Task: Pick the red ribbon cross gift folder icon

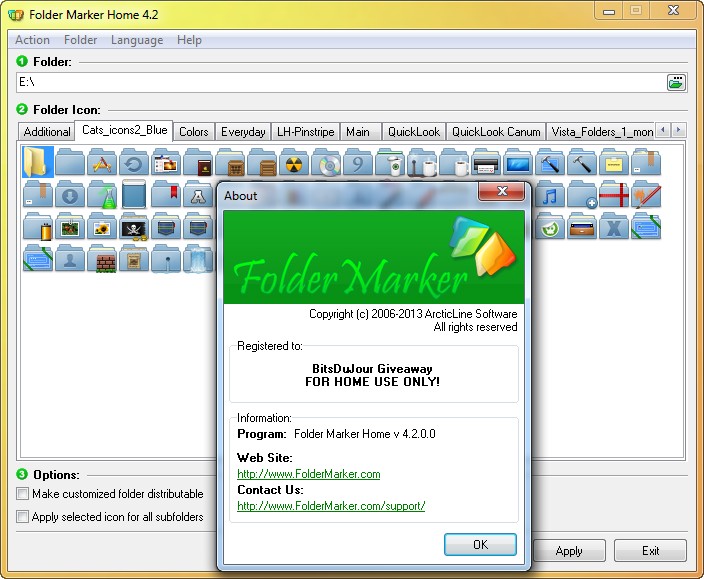Action: click(614, 194)
